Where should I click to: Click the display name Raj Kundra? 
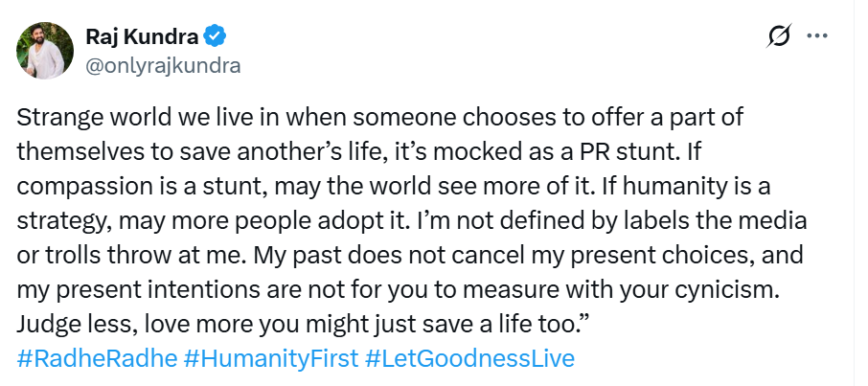point(140,38)
